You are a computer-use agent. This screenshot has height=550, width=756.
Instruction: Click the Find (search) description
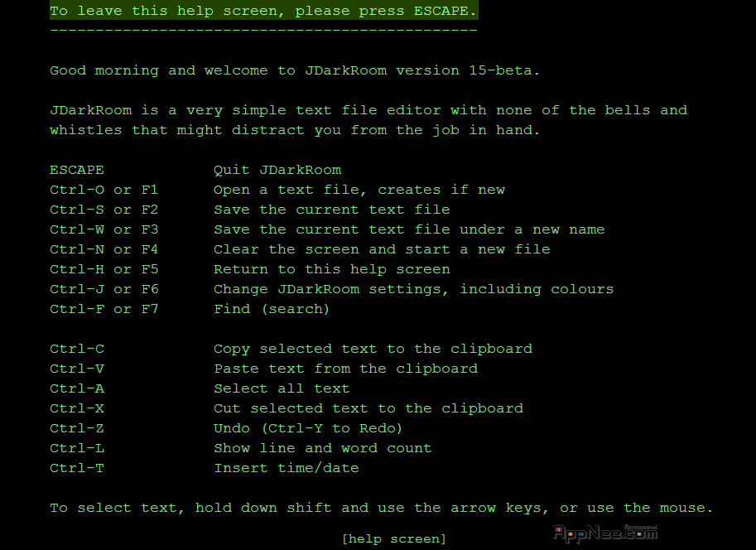pos(272,309)
